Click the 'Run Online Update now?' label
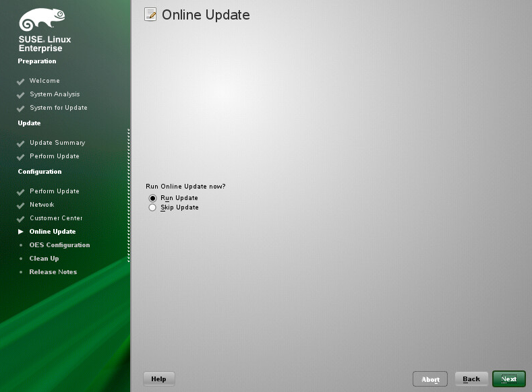 coord(185,187)
